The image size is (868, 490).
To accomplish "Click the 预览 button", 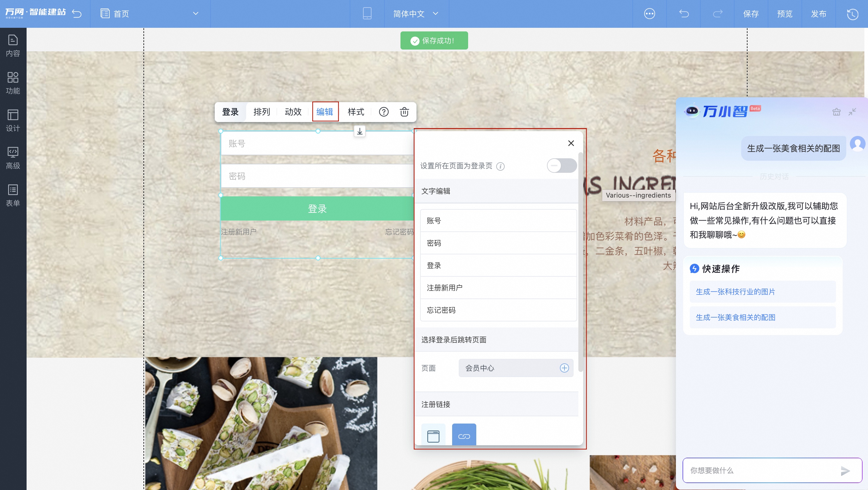I will (x=785, y=14).
